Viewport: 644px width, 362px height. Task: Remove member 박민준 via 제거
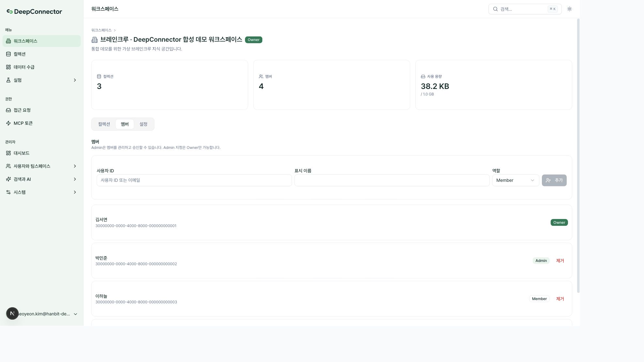pyautogui.click(x=560, y=261)
